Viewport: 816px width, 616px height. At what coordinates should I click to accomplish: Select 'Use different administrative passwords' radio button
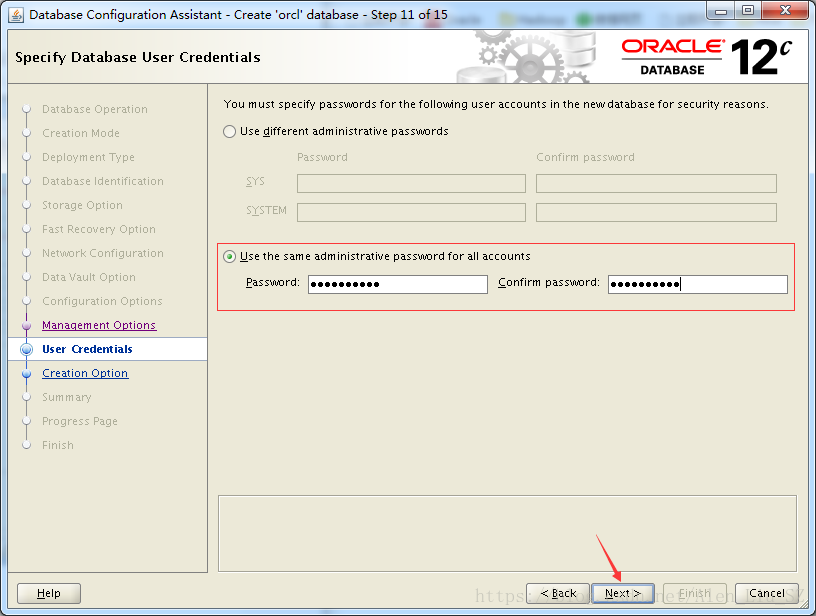pos(230,132)
